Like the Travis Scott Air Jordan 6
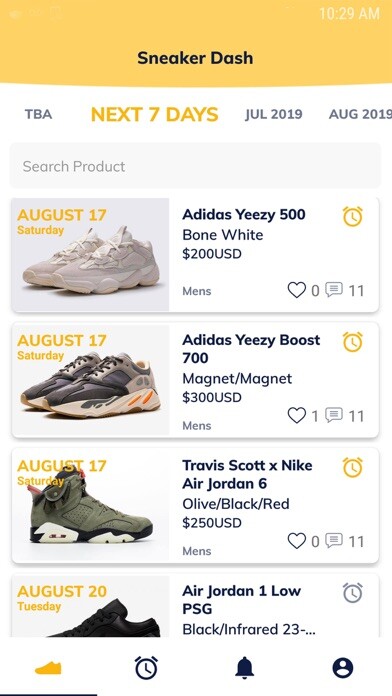 tap(297, 541)
